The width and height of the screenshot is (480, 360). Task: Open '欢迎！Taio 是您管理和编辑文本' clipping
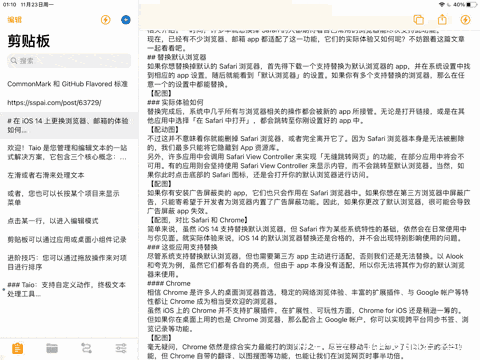coord(69,152)
